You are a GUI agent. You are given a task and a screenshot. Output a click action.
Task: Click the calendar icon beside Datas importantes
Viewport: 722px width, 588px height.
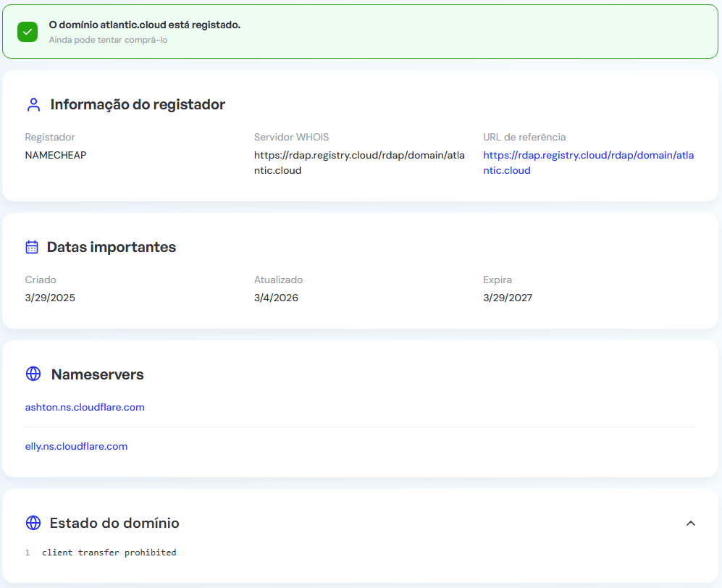pos(32,247)
